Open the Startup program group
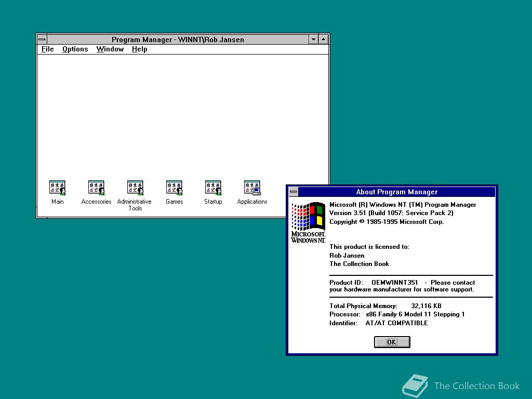 pyautogui.click(x=213, y=187)
